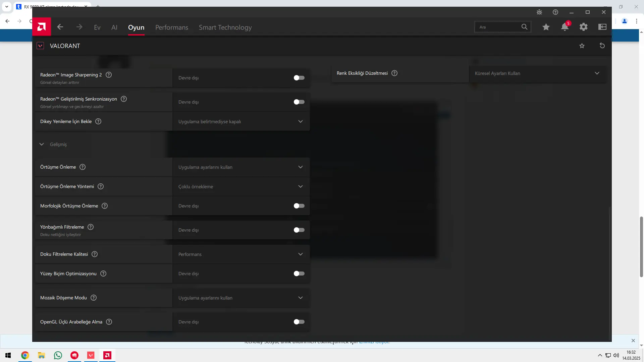Click the search magnifier icon

[524, 27]
